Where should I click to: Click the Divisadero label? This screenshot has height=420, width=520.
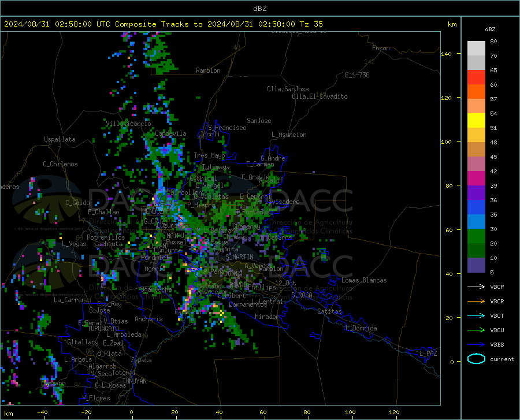click(x=282, y=202)
